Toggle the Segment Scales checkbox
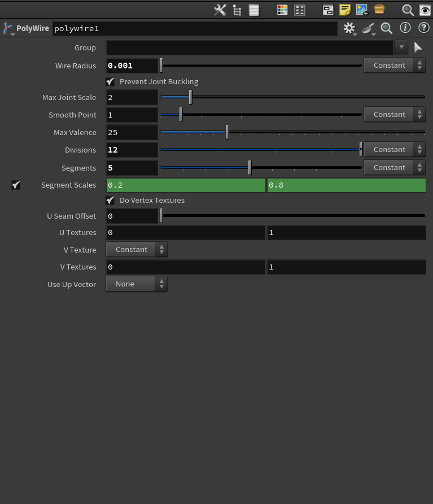Viewport: 433px width, 504px height. pos(16,185)
